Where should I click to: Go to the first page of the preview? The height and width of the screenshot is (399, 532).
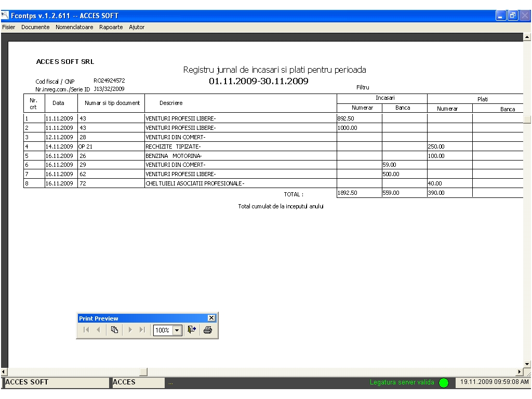(x=86, y=330)
